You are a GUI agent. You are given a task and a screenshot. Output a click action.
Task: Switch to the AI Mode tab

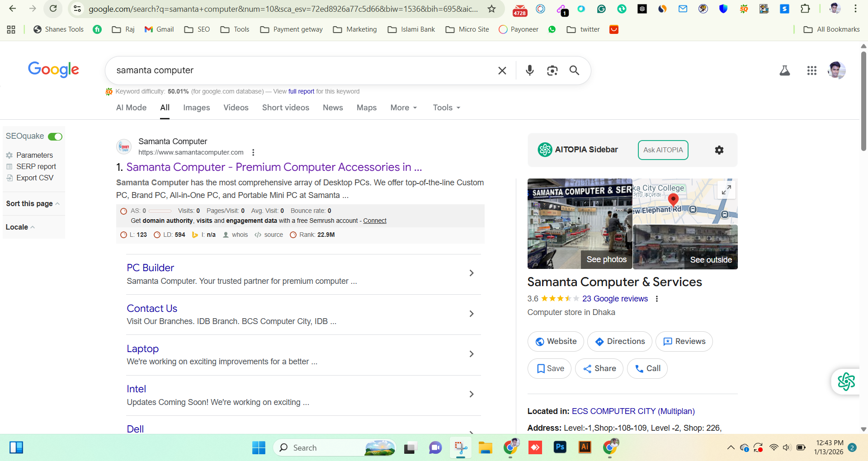coord(131,108)
